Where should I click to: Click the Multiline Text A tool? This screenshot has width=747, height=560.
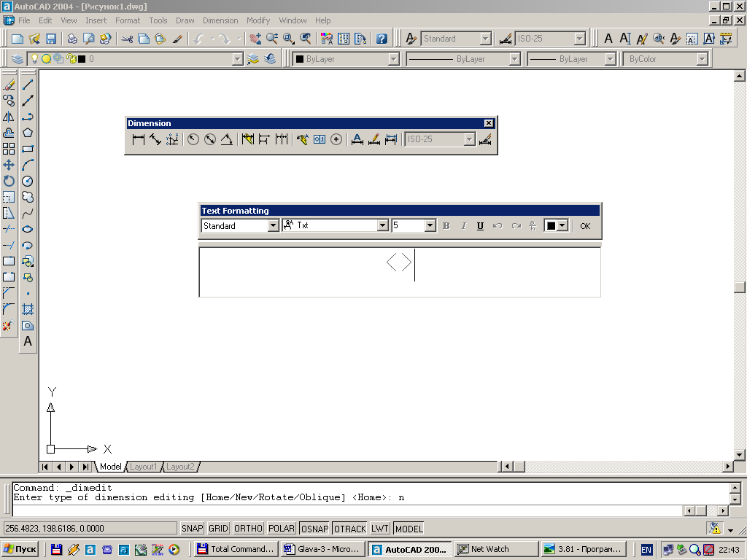[28, 341]
